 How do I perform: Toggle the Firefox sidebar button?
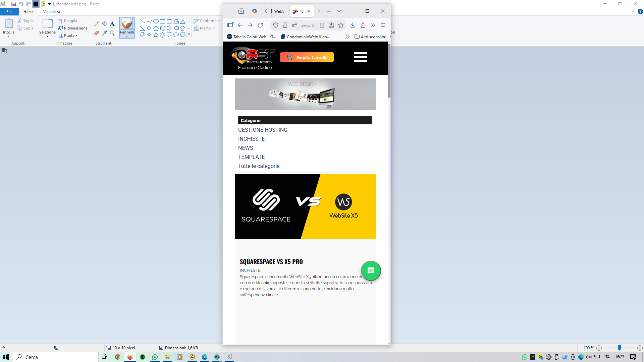(230, 25)
